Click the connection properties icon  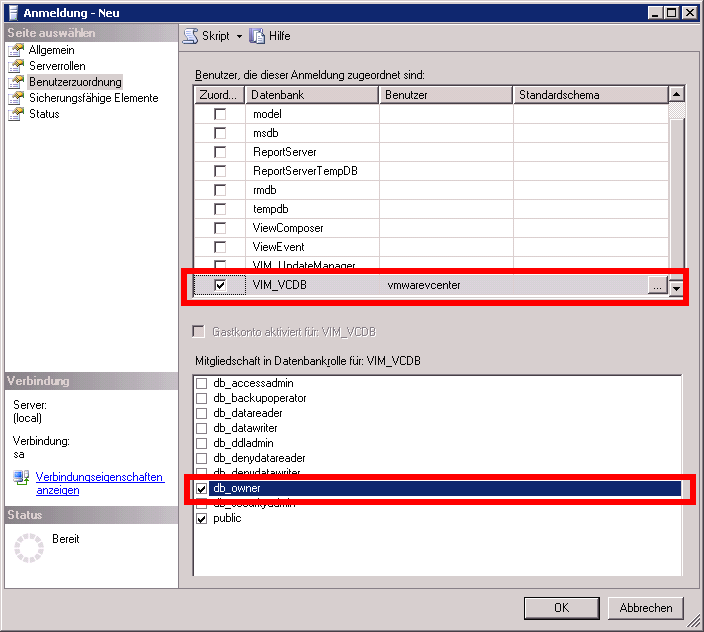click(21, 478)
